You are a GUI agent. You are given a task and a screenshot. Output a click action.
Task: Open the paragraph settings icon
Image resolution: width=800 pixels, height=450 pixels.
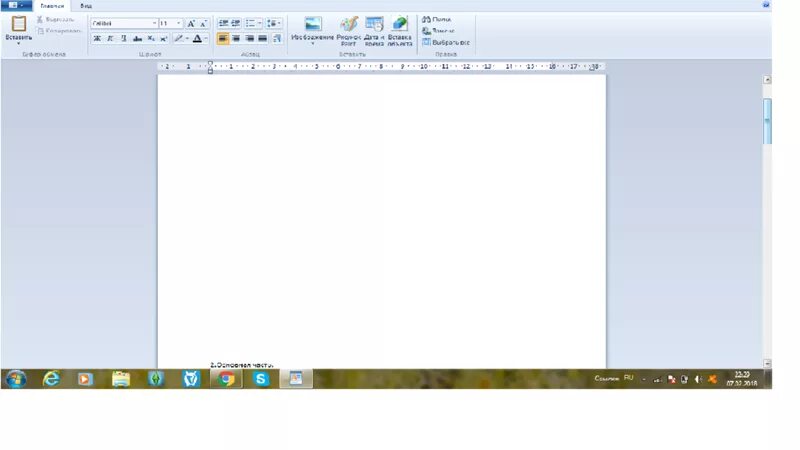click(x=277, y=39)
